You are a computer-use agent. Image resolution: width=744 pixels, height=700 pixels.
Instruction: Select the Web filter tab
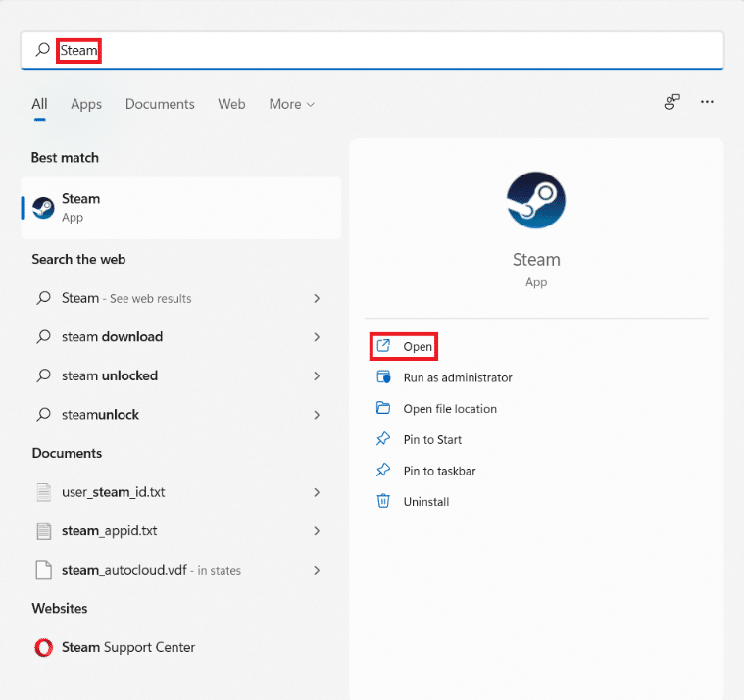tap(231, 104)
